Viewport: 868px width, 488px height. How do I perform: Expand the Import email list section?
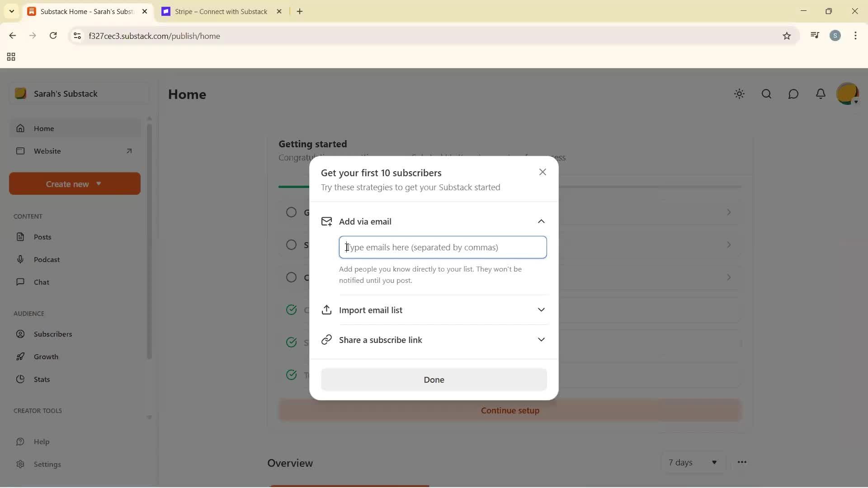pyautogui.click(x=542, y=310)
